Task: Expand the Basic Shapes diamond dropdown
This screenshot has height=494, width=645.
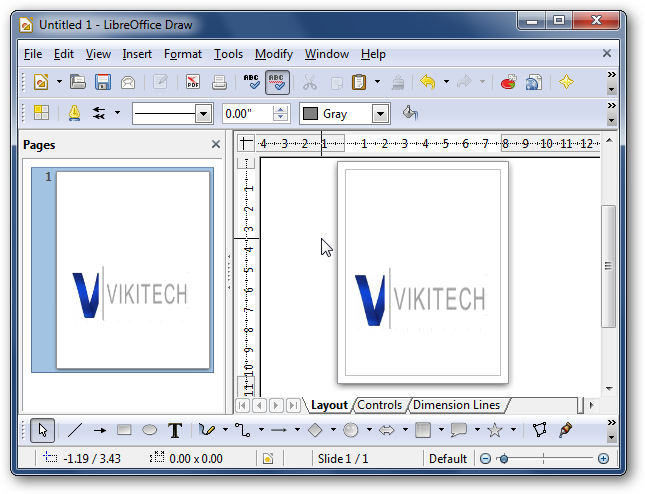Action: 333,430
